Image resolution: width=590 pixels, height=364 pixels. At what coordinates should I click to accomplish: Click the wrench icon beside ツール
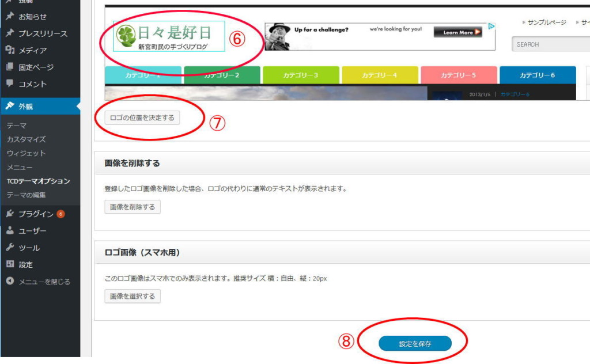tap(10, 248)
